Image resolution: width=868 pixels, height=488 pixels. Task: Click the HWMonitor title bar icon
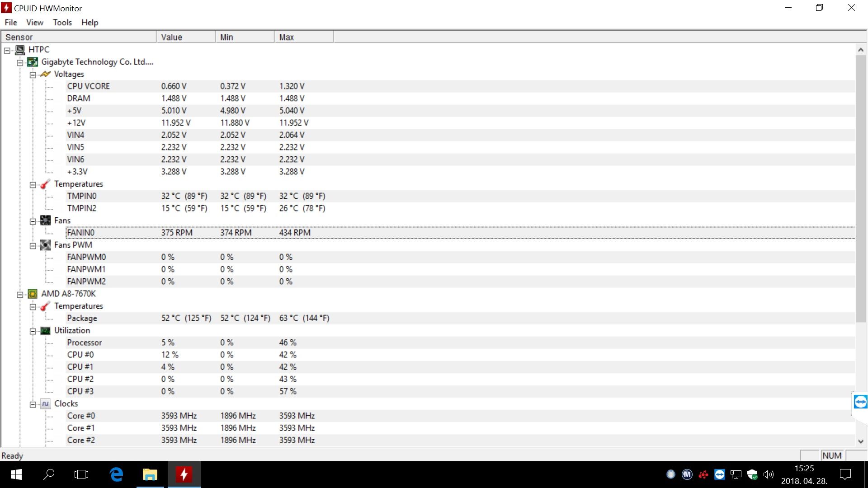click(x=6, y=8)
